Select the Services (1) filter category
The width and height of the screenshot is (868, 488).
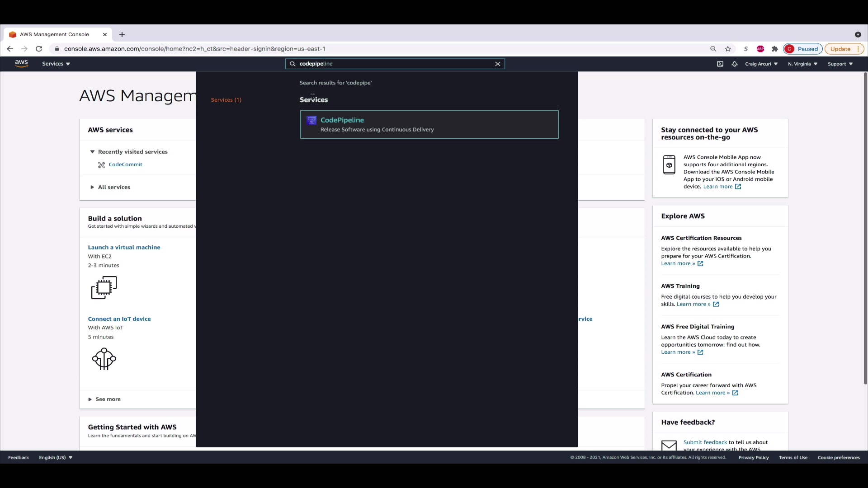(x=226, y=100)
